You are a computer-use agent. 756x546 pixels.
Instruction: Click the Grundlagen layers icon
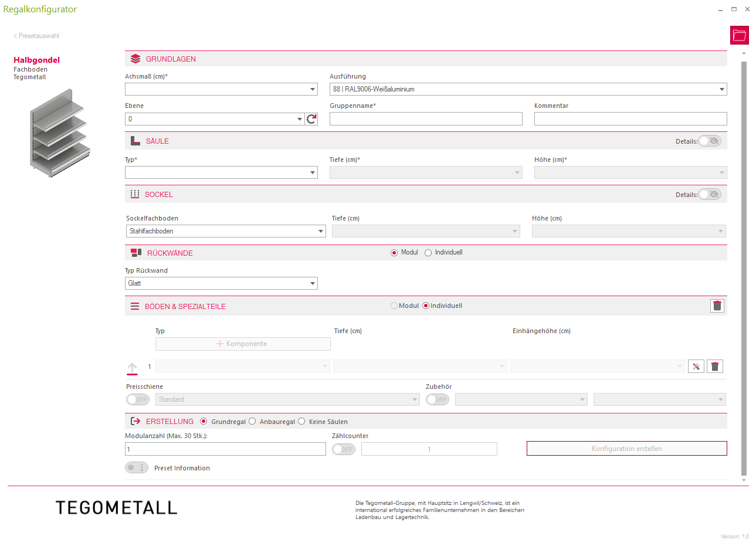[x=135, y=59]
